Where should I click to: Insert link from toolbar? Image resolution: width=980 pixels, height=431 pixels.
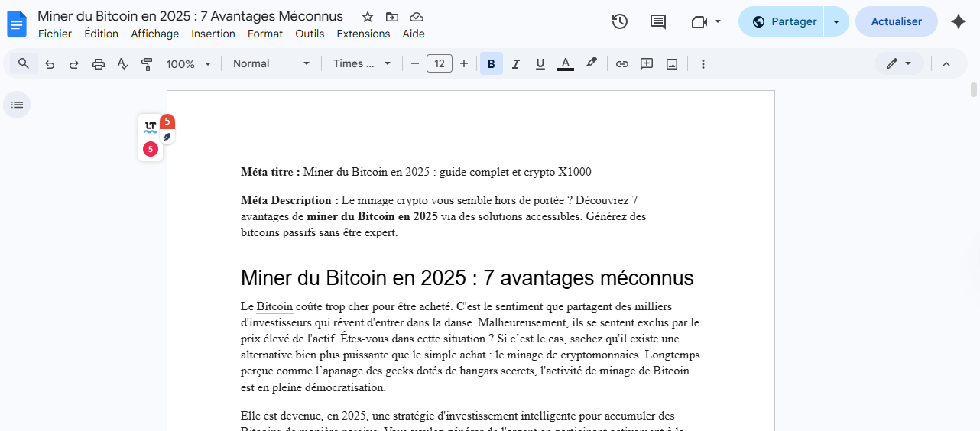click(622, 64)
